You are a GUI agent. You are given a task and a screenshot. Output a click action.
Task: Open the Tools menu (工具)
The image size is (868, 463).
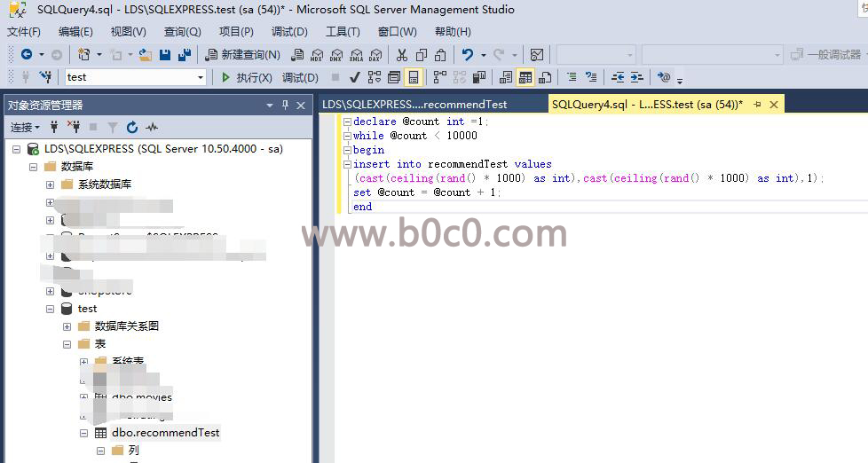[343, 32]
